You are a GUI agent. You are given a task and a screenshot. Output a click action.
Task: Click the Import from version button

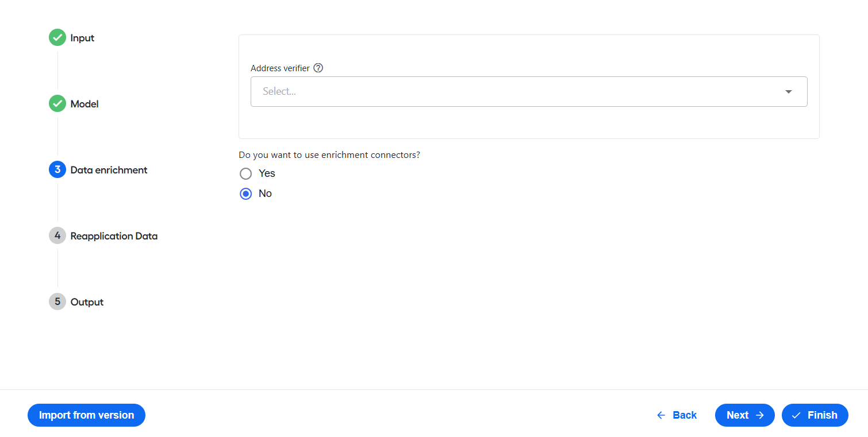point(86,415)
